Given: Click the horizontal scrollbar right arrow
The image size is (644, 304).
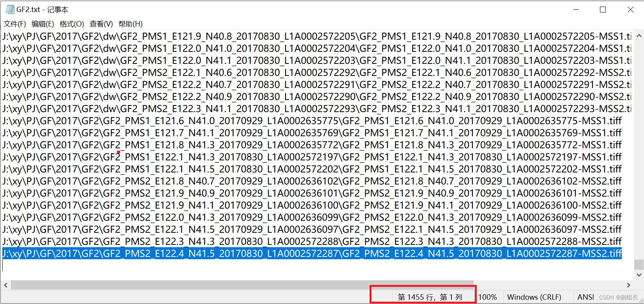Looking at the screenshot, I should (x=628, y=285).
